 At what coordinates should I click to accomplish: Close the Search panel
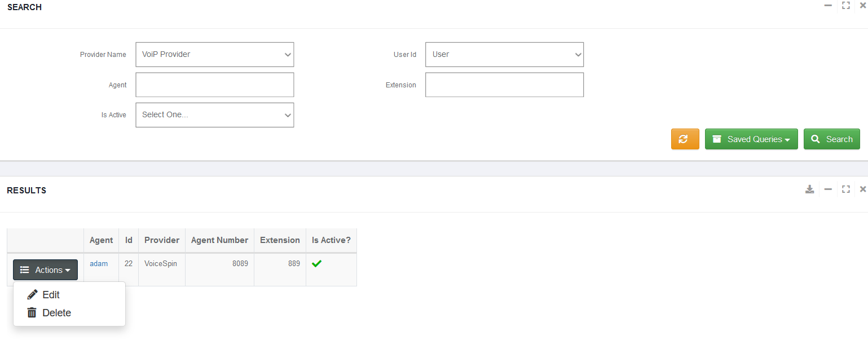(x=862, y=6)
